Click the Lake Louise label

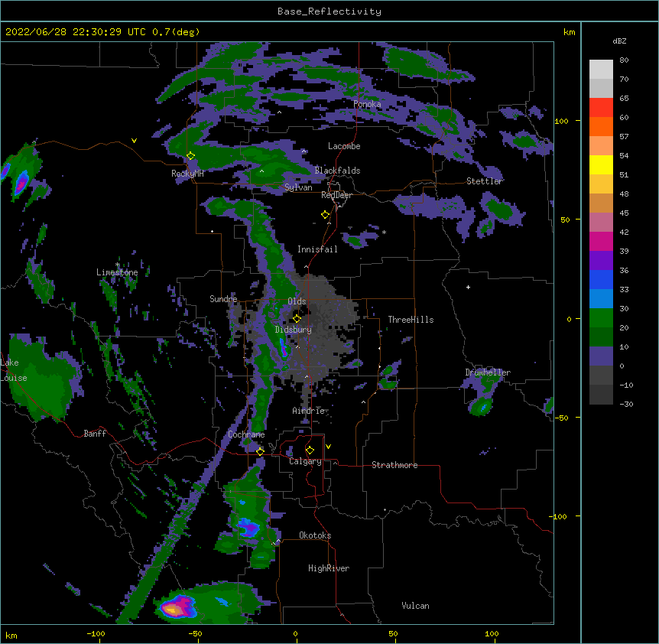[14, 370]
